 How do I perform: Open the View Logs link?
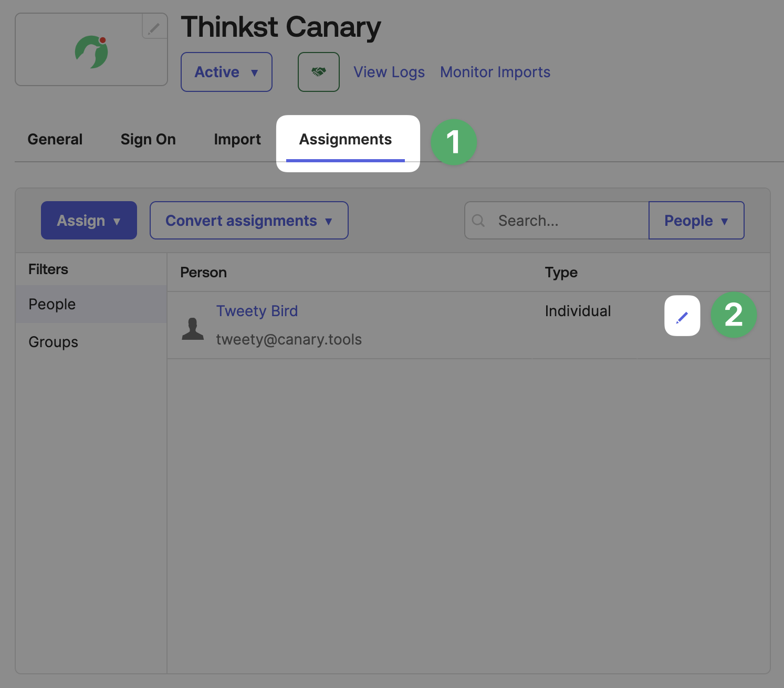(x=389, y=72)
